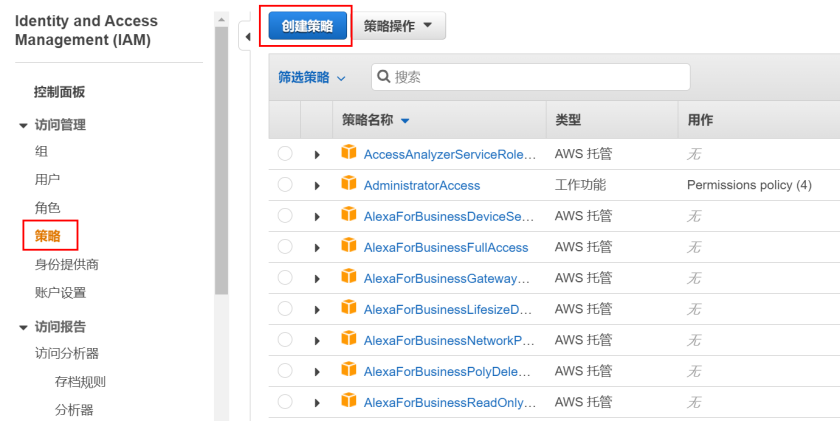Open the AdministratorAccess policy link
The image size is (840, 421).
[x=422, y=186]
